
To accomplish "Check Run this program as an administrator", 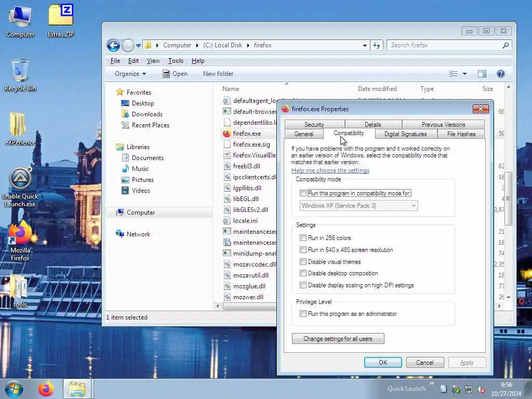I will click(303, 313).
